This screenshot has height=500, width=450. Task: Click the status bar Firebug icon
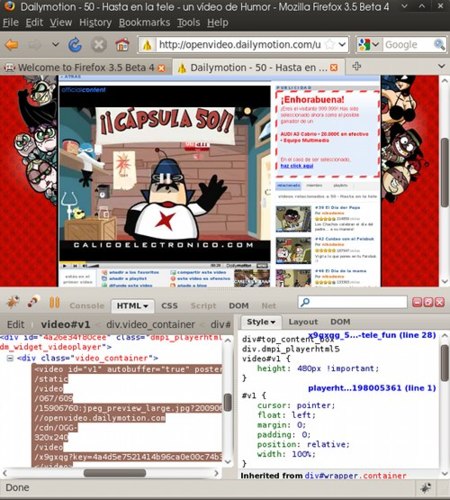tap(426, 488)
